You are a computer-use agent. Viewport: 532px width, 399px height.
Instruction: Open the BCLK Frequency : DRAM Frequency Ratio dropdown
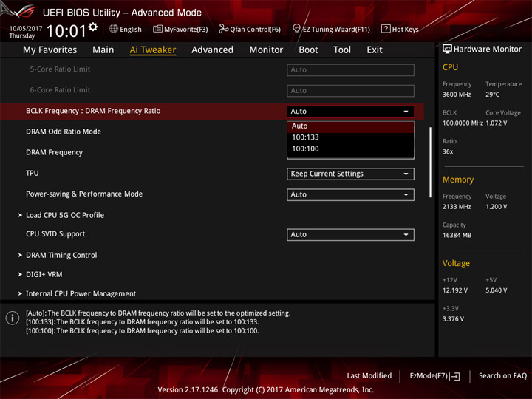click(x=350, y=112)
